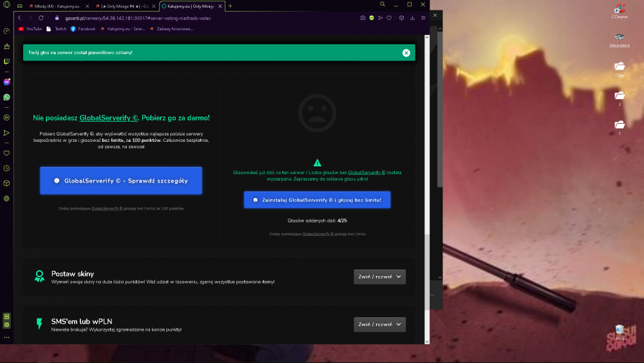The width and height of the screenshot is (644, 363).
Task: Open GX Control speedometer icon in sidebar
Action: point(6,31)
